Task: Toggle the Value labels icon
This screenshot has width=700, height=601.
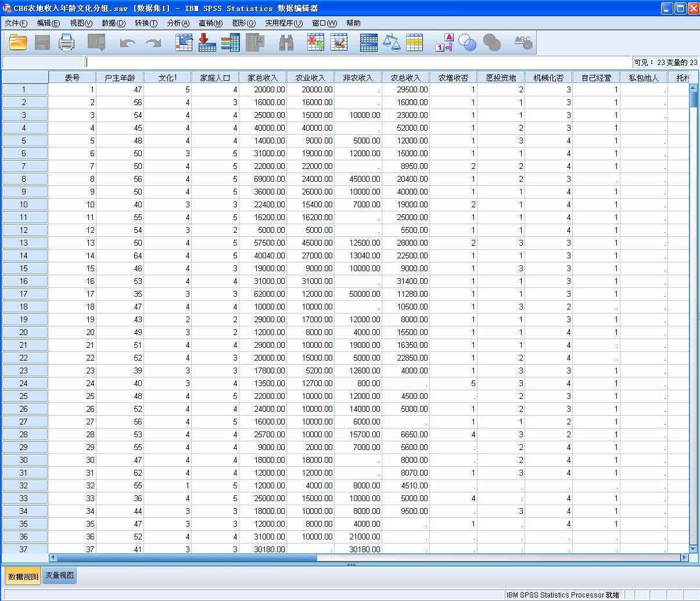Action: [444, 42]
